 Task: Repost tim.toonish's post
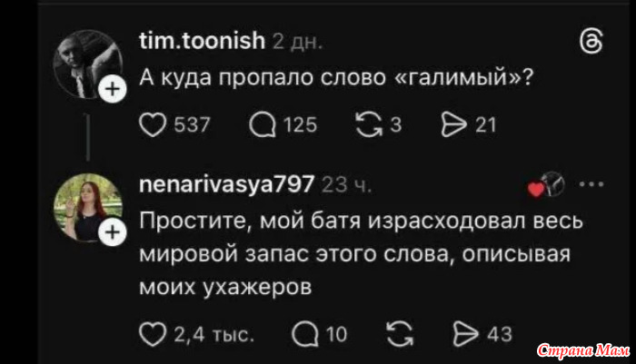click(371, 124)
